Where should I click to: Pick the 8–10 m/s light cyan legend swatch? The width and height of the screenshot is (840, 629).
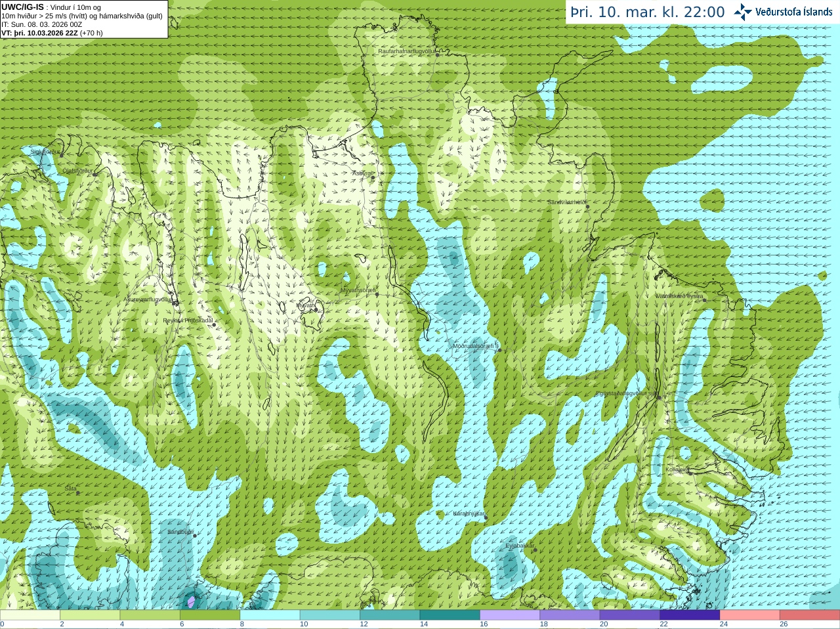(x=270, y=615)
